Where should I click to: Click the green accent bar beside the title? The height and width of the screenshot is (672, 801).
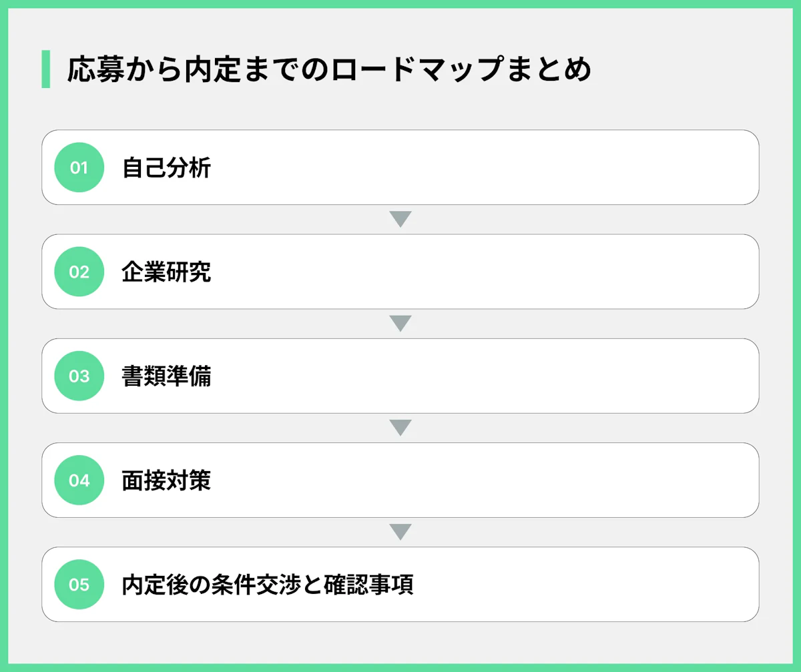[45, 69]
